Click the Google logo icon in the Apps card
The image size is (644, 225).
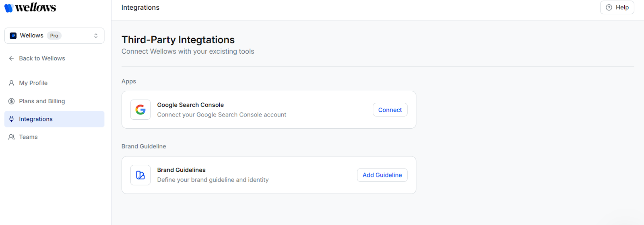tap(140, 110)
